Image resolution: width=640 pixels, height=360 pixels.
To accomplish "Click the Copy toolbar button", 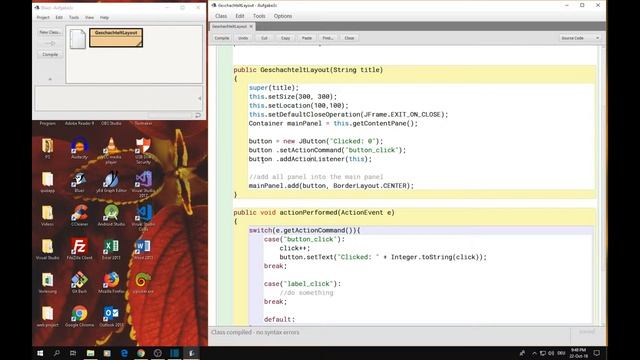I will coord(285,38).
